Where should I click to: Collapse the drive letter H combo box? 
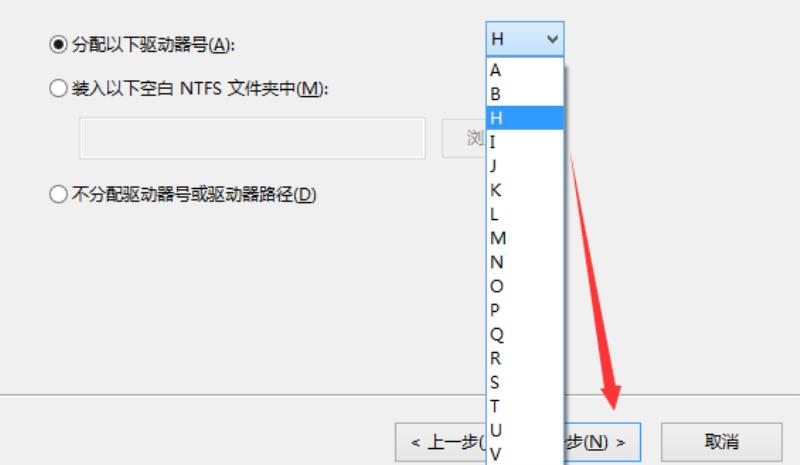(525, 39)
